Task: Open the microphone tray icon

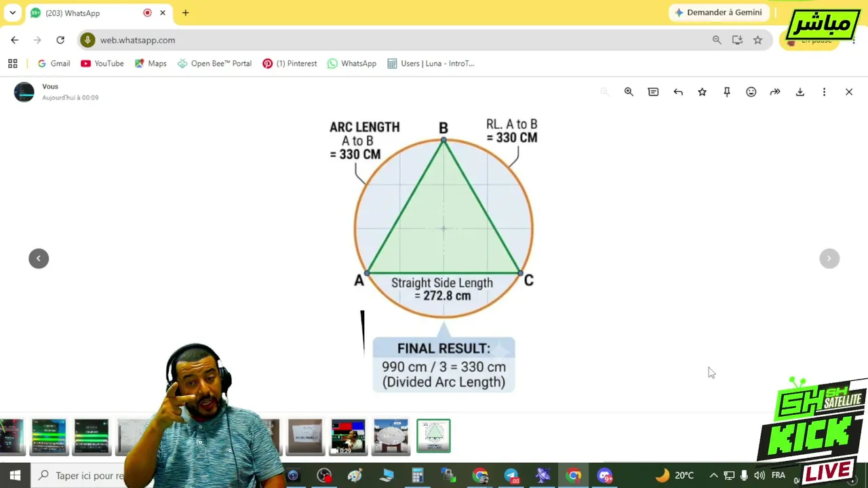Action: (x=744, y=475)
